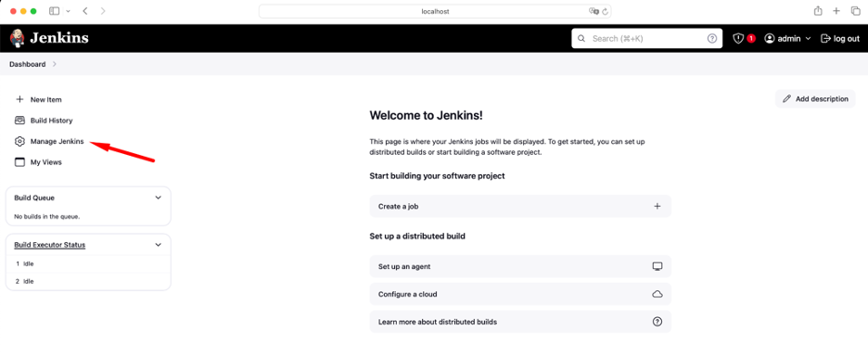Click the Jenkins title text in header
This screenshot has width=868, height=358.
[59, 38]
